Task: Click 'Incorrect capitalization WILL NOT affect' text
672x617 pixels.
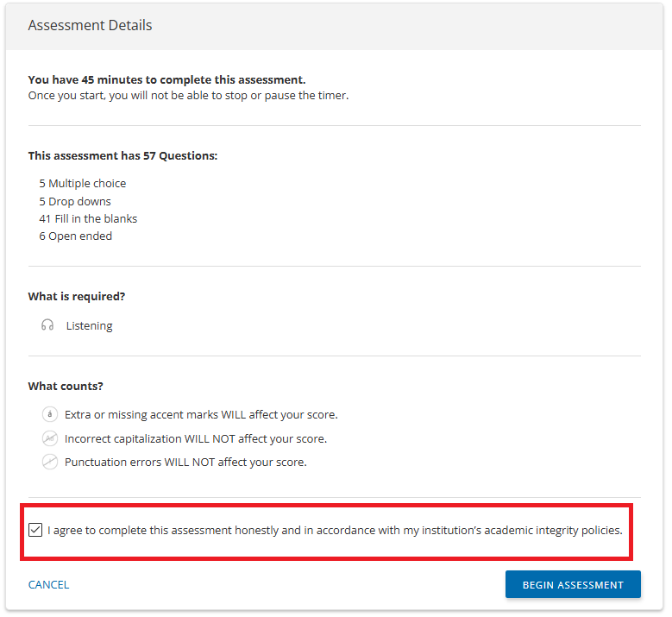Action: click(x=196, y=438)
